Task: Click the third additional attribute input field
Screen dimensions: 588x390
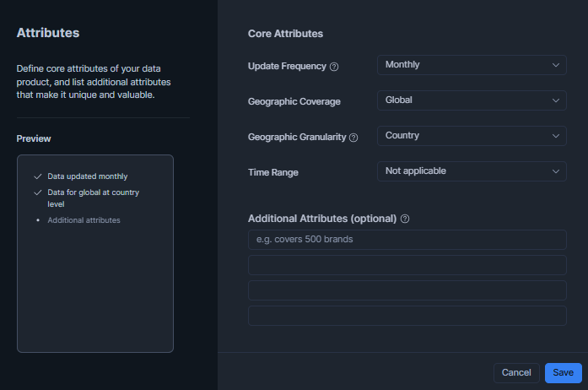Action: (x=407, y=290)
